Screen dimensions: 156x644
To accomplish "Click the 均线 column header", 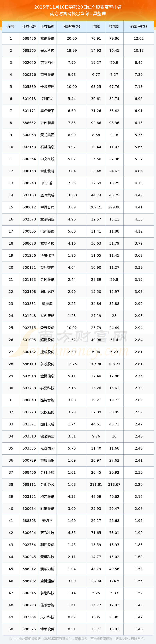I will coord(96,26).
